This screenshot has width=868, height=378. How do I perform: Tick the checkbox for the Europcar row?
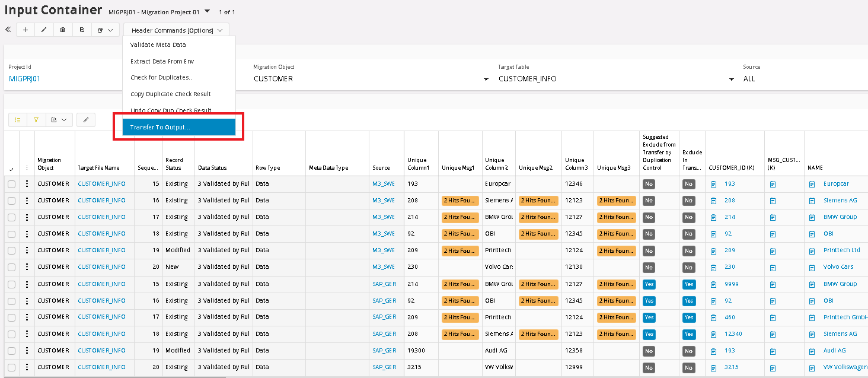(11, 184)
